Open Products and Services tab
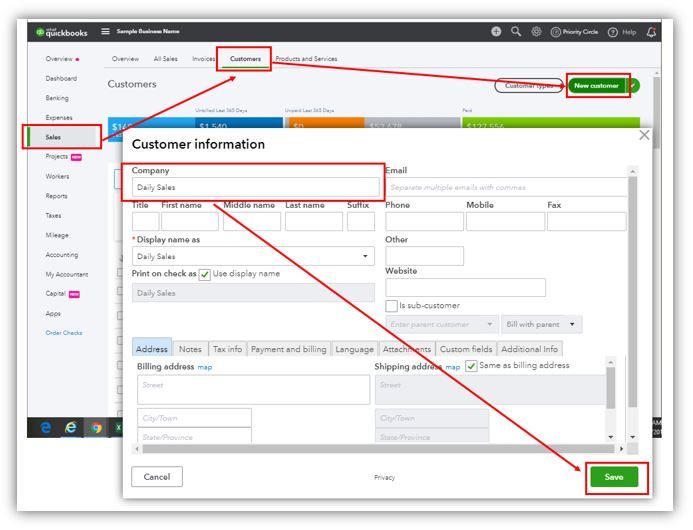Screen dimensions: 693x530 [x=306, y=58]
